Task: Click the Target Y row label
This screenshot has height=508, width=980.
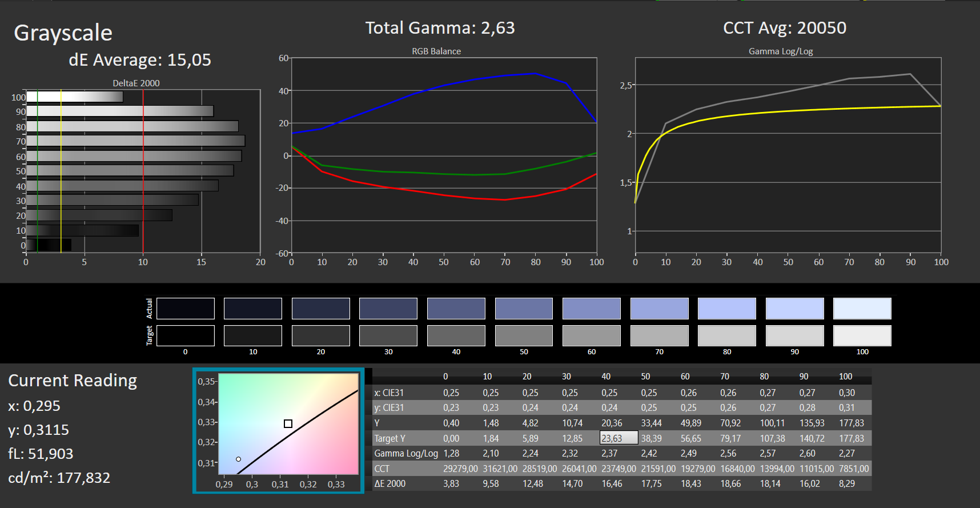Action: (389, 438)
